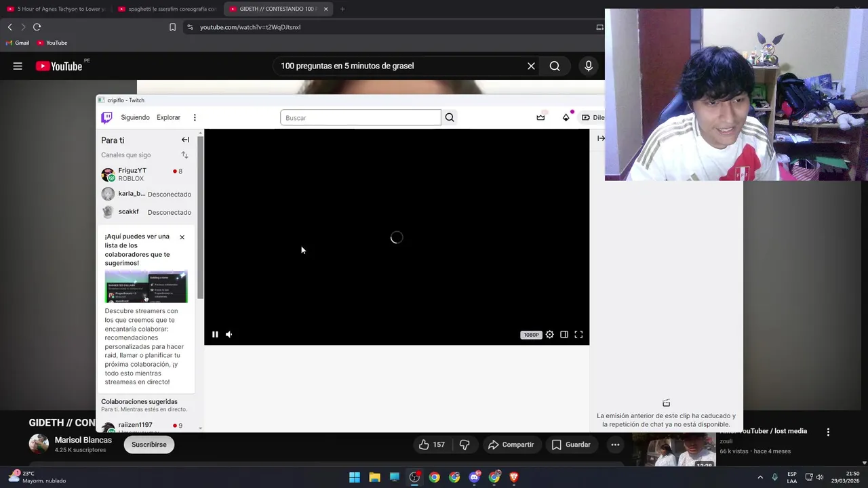Image resolution: width=868 pixels, height=488 pixels.
Task: Sort followed channels list
Action: click(x=184, y=155)
